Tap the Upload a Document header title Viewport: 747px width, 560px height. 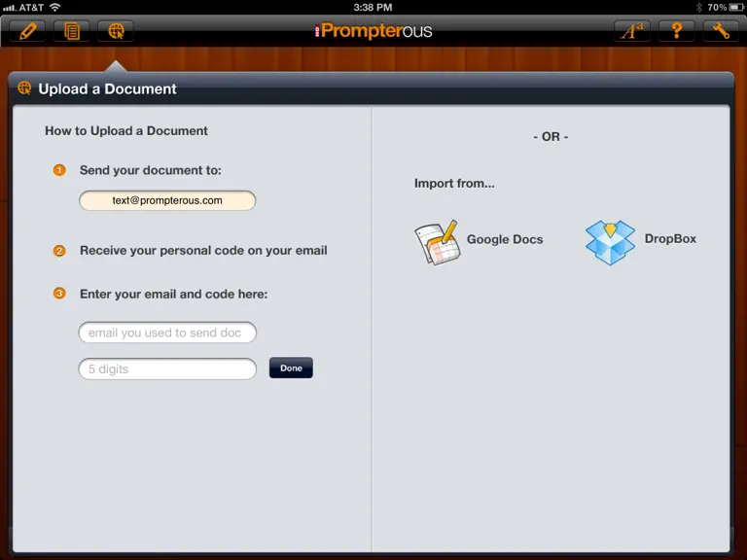pyautogui.click(x=107, y=89)
